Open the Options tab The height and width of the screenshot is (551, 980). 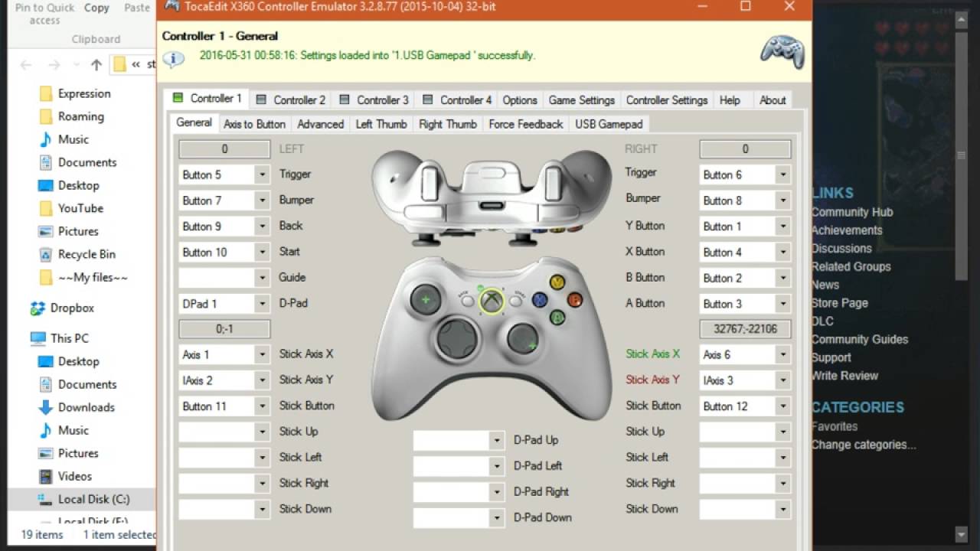(x=520, y=100)
